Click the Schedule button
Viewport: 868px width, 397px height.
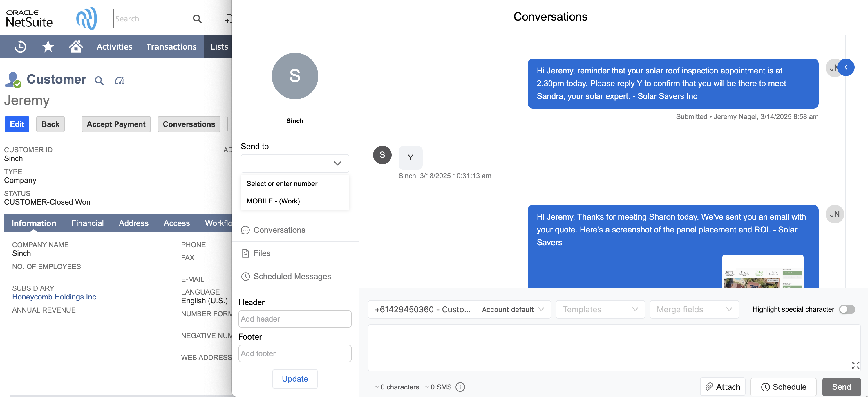[783, 387]
